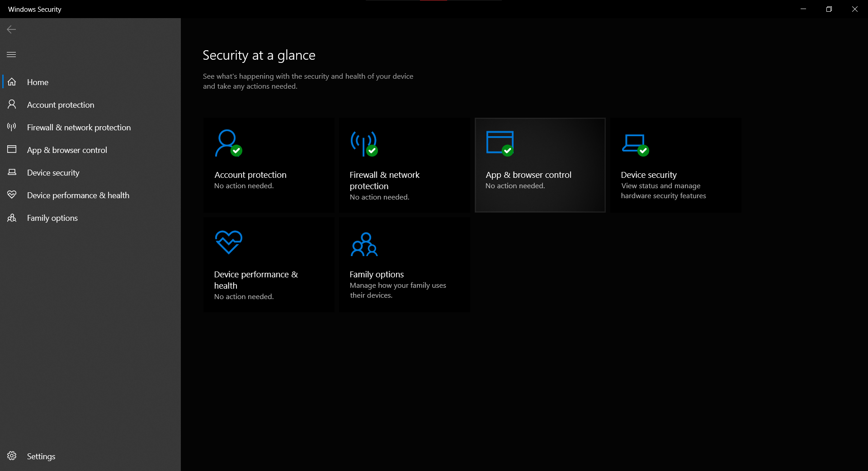Screen dimensions: 868x471
Task: Click the Firewall antenna icon in sidebar
Action: pos(12,127)
